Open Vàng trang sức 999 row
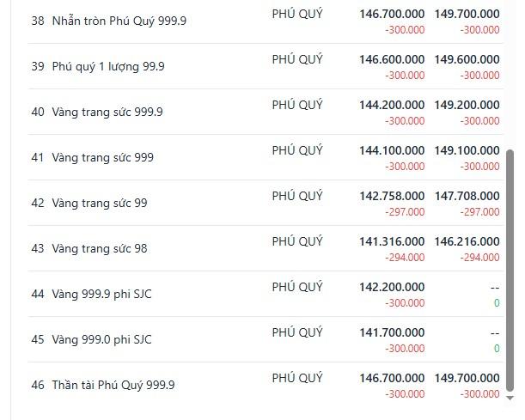The height and width of the screenshot is (420, 525). [266, 157]
